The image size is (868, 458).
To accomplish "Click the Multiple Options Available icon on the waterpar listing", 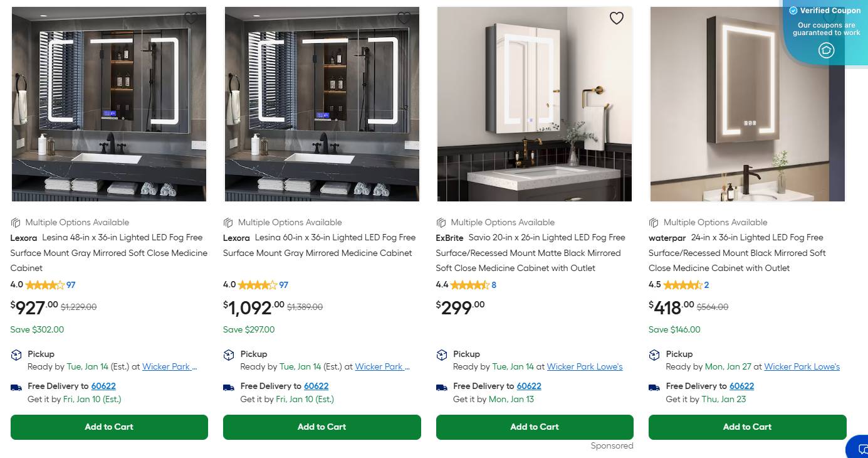I will [x=653, y=222].
